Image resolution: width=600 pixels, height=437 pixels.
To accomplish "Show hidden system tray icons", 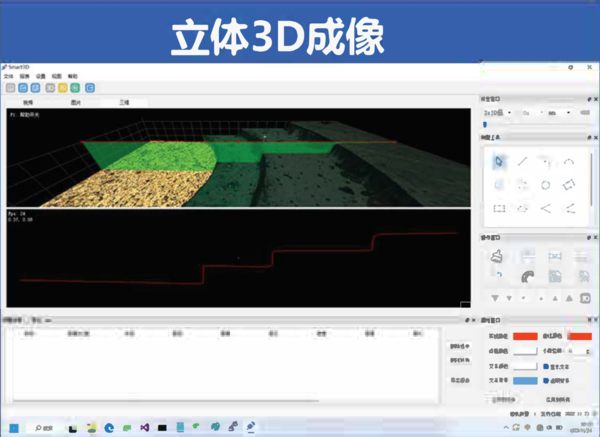I will 506,427.
